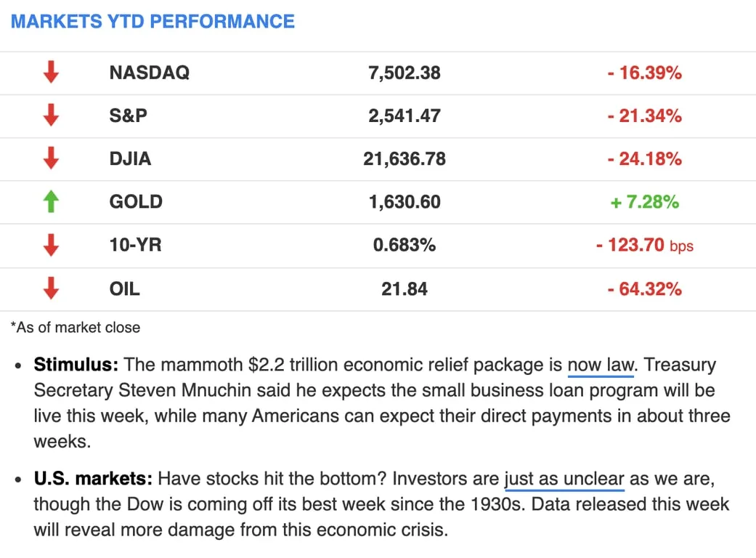
Task: Open the 'just as unclear' link
Action: tap(564, 479)
